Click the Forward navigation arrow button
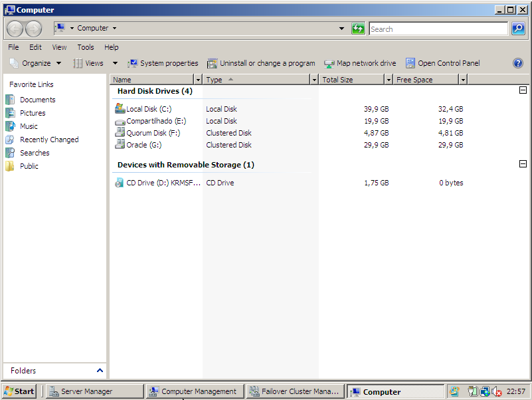Screen dimensions: 532x400 coord(34,29)
